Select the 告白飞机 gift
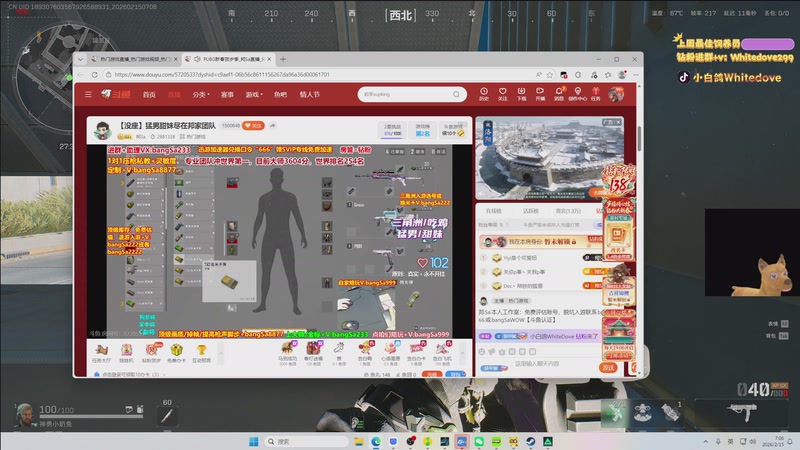800x450 pixels. coord(442,353)
